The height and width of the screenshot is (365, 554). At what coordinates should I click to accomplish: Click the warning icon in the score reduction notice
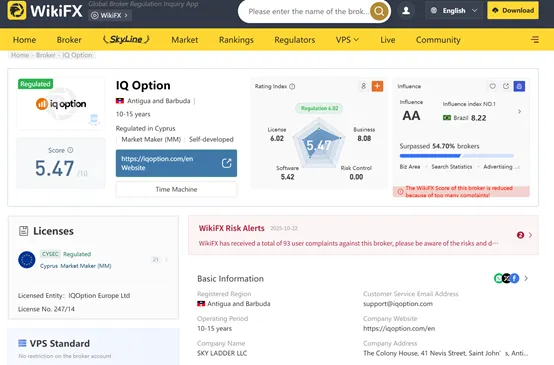(400, 192)
